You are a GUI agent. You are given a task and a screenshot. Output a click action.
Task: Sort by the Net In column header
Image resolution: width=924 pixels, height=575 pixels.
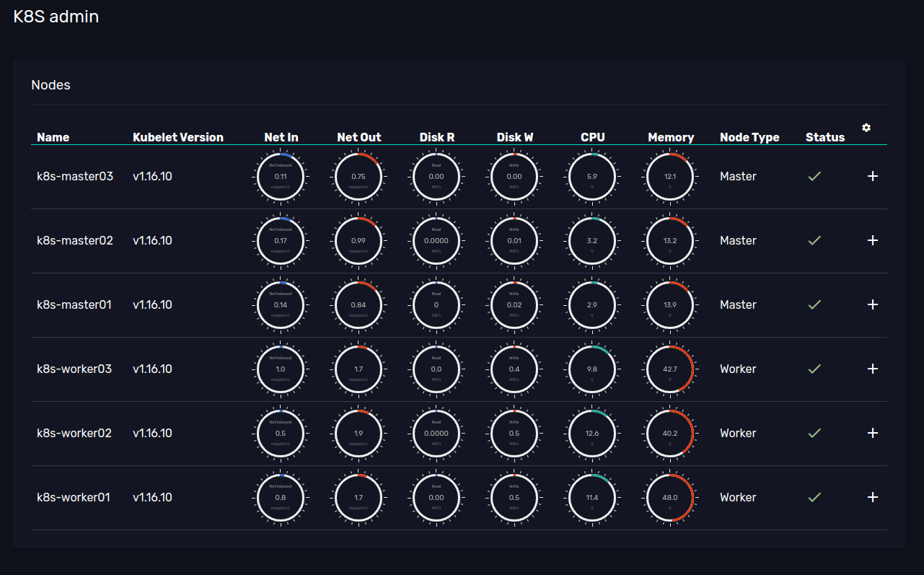[x=281, y=137]
